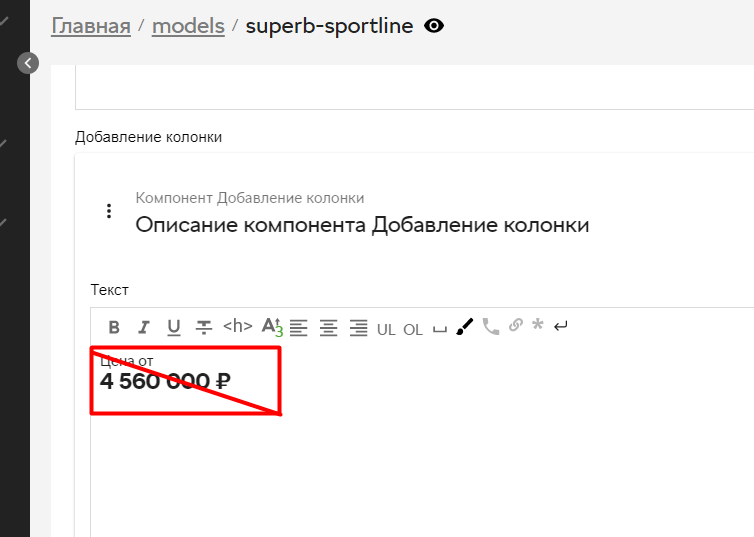Apply strikethrough formatting

pos(204,327)
